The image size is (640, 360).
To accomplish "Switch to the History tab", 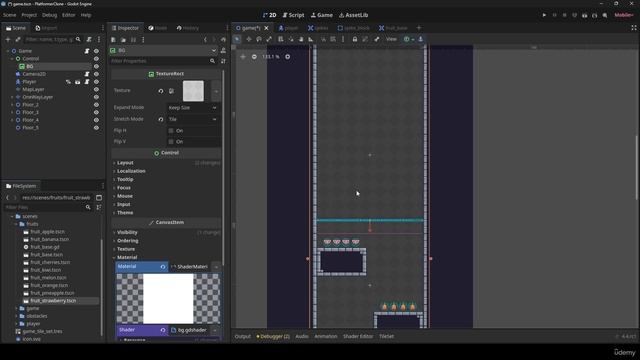I will (188, 28).
